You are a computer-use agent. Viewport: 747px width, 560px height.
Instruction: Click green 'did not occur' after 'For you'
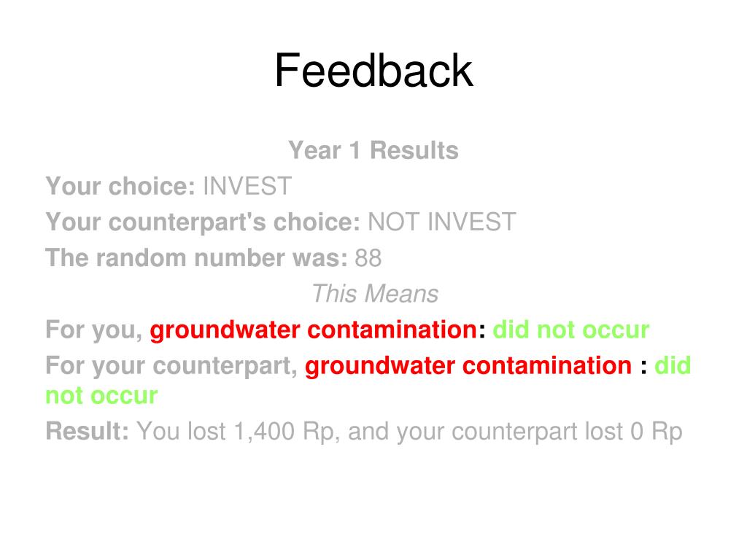(x=570, y=330)
